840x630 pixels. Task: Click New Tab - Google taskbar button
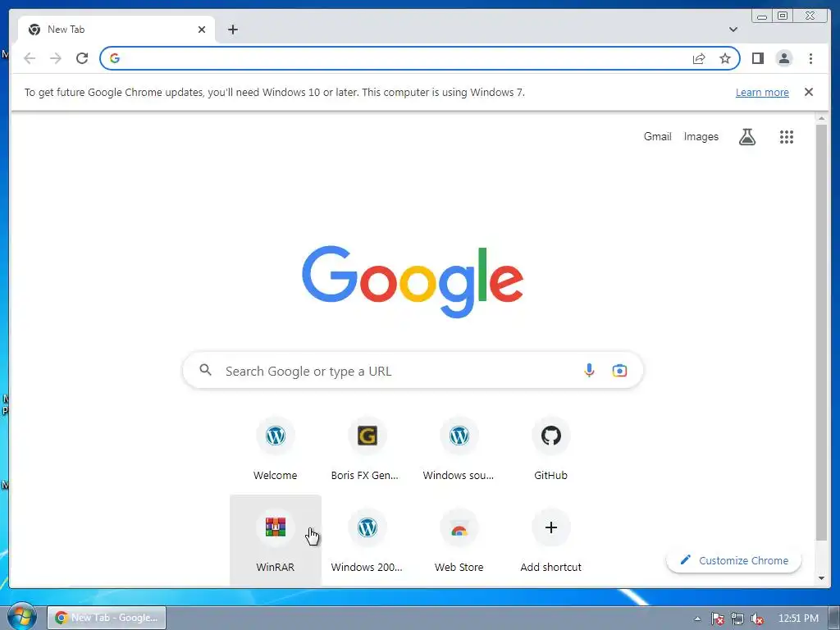click(107, 618)
